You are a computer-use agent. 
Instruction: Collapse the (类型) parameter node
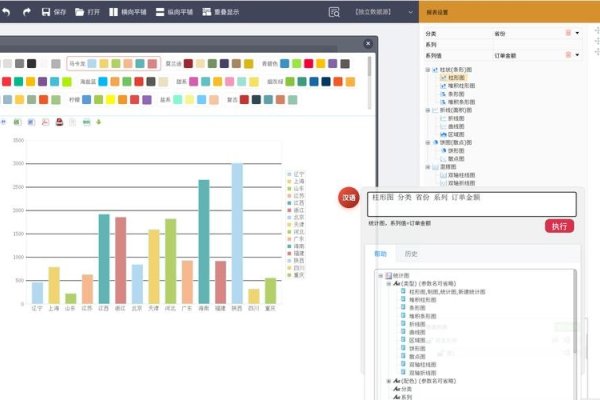(x=388, y=284)
